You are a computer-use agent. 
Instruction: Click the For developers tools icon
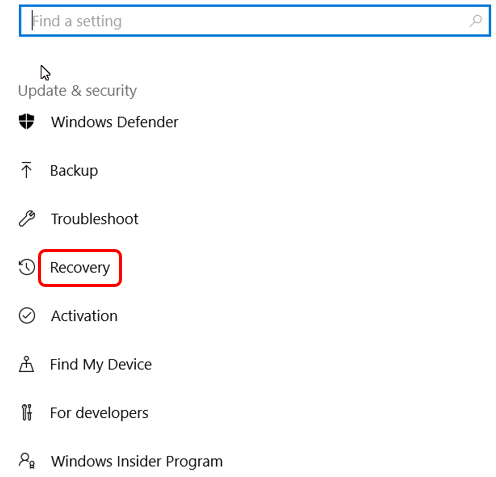[x=27, y=412]
